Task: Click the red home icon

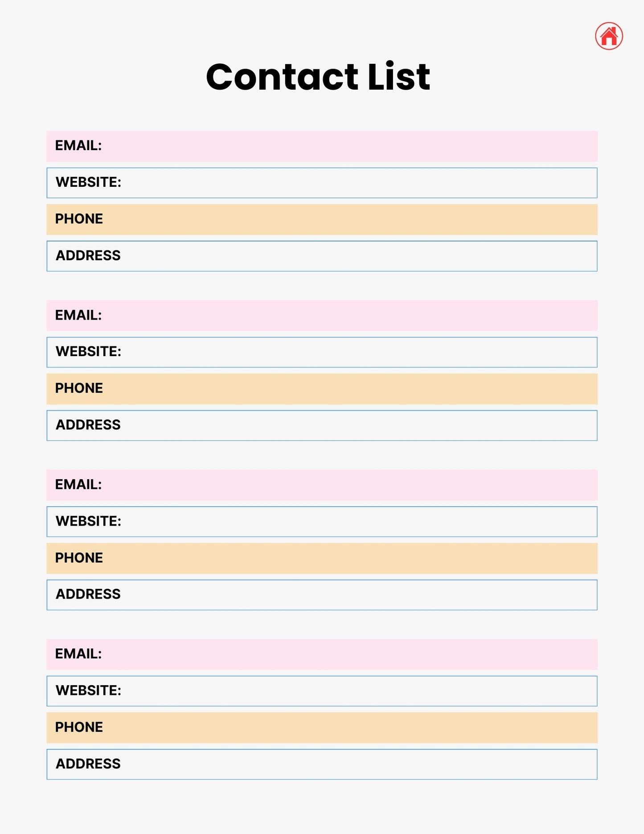Action: point(609,36)
